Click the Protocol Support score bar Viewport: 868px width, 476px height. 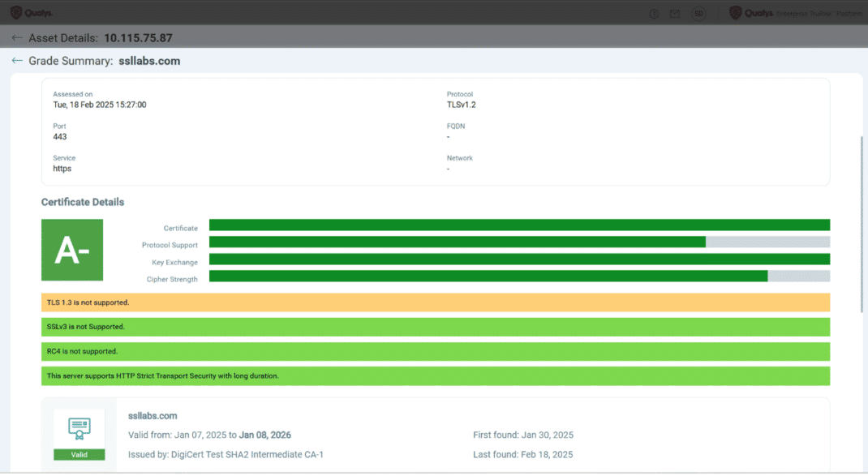coord(519,242)
